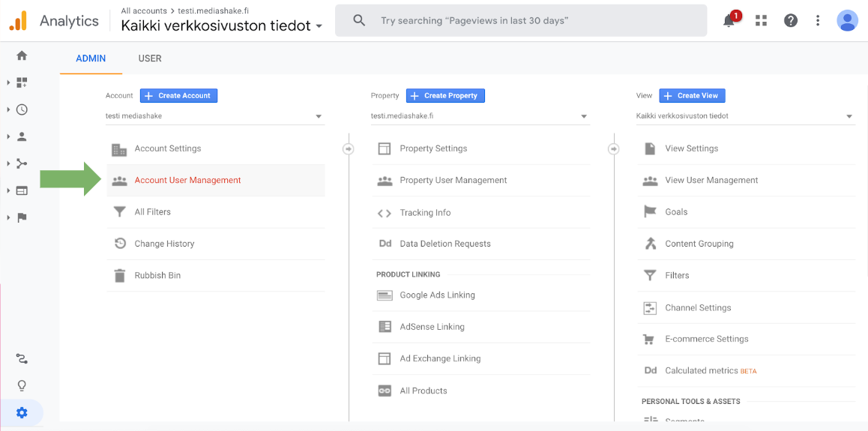Open Behaviour window icon in sidebar

(x=22, y=190)
